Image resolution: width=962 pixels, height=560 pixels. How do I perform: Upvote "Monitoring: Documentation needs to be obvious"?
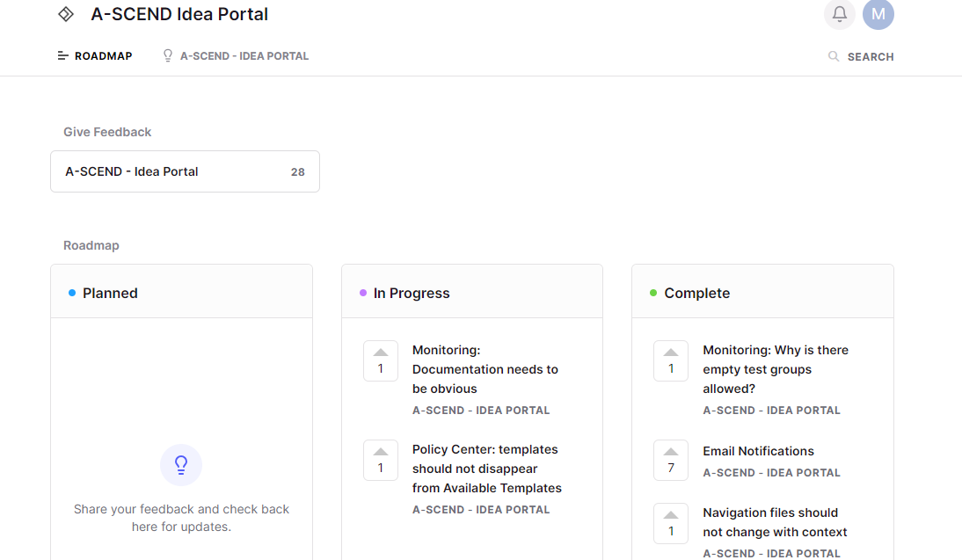point(380,360)
